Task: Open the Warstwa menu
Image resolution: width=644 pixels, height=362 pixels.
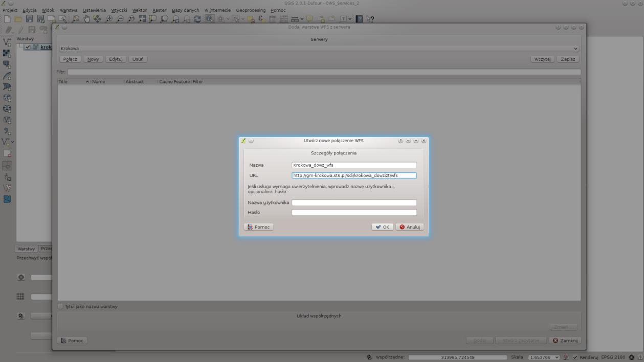Action: pos(69,10)
